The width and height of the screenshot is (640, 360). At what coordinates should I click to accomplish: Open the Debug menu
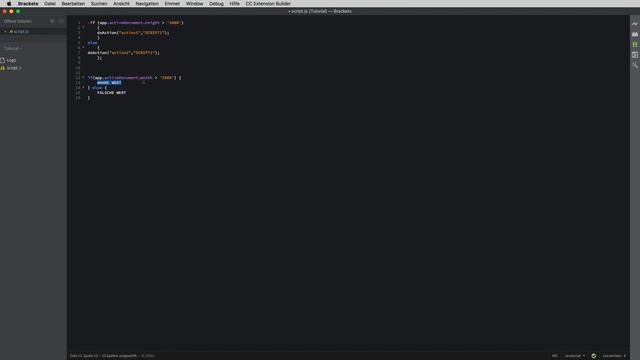coord(216,4)
